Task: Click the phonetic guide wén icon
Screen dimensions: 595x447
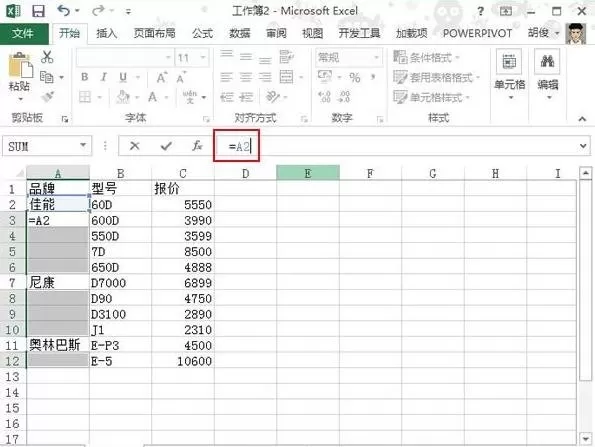Action: coord(190,97)
